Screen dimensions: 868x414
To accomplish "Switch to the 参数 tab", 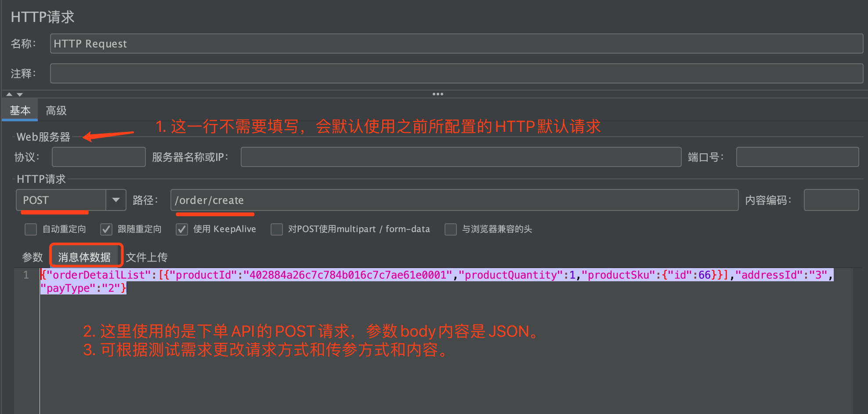I will (33, 257).
